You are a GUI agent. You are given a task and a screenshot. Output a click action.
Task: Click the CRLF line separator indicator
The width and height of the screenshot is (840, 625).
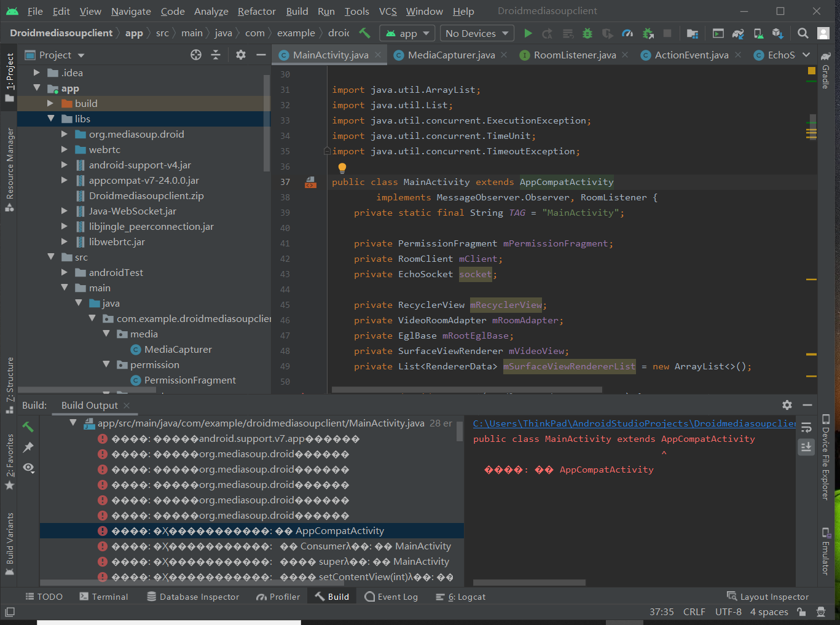[x=694, y=611]
